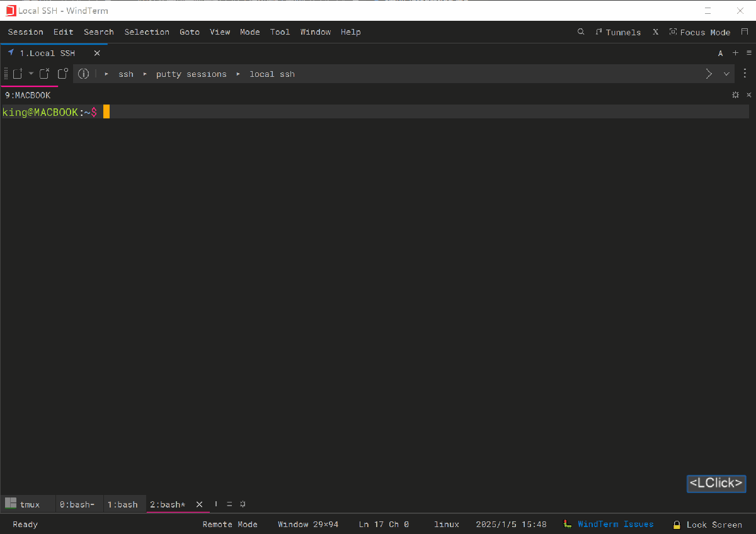The image size is (756, 534).
Task: Click the WindTerm app icon in title bar
Action: click(10, 10)
